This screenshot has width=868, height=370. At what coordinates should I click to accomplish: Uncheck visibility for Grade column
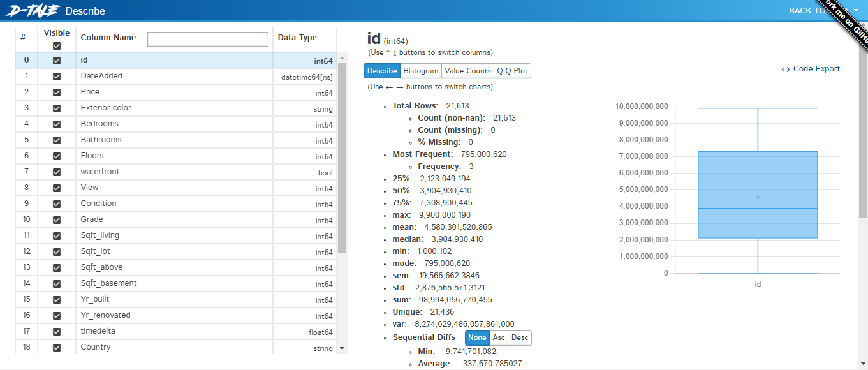click(57, 220)
